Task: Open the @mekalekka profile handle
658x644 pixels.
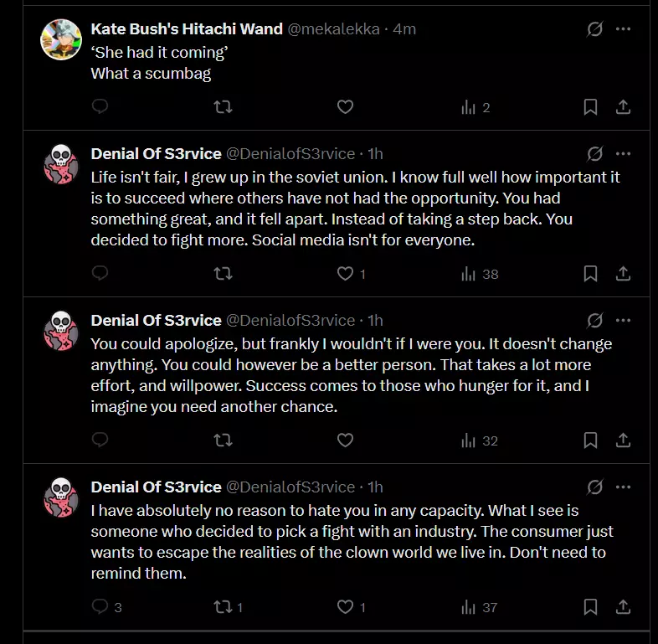Action: tap(334, 29)
